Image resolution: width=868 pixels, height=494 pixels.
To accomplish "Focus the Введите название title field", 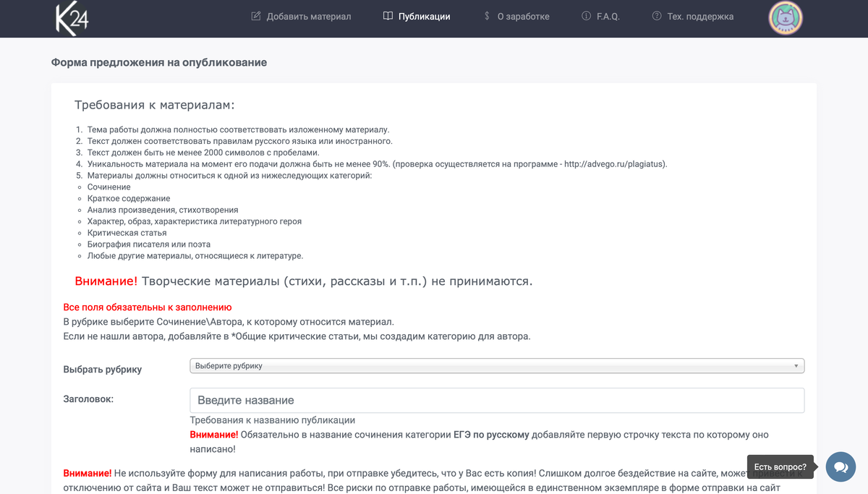I will [497, 401].
